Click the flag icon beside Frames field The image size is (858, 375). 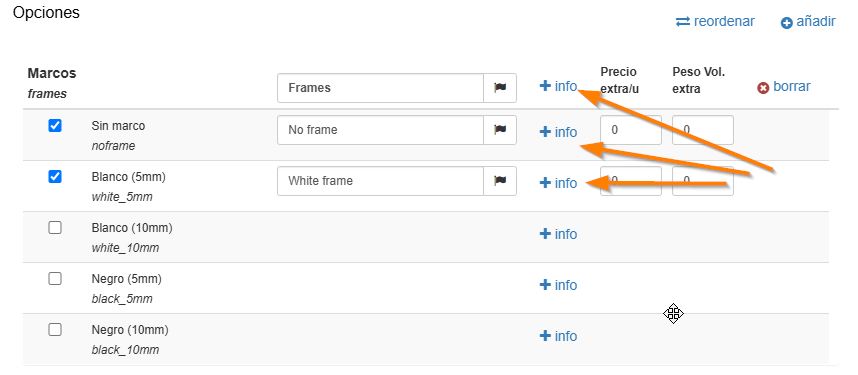coord(500,88)
